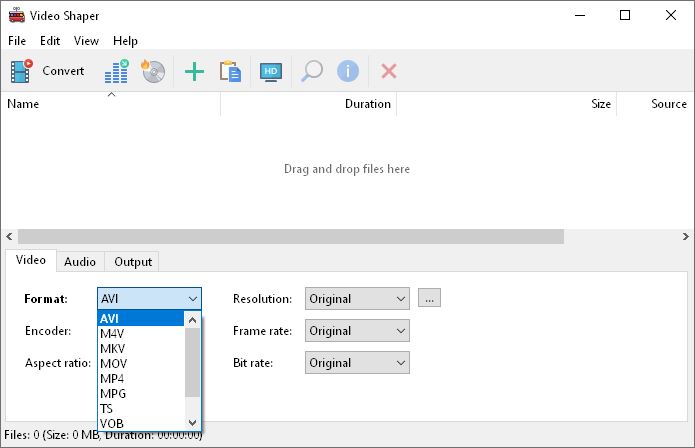The height and width of the screenshot is (448, 695).
Task: Collapse the Format combo box showing AVI
Action: (149, 299)
